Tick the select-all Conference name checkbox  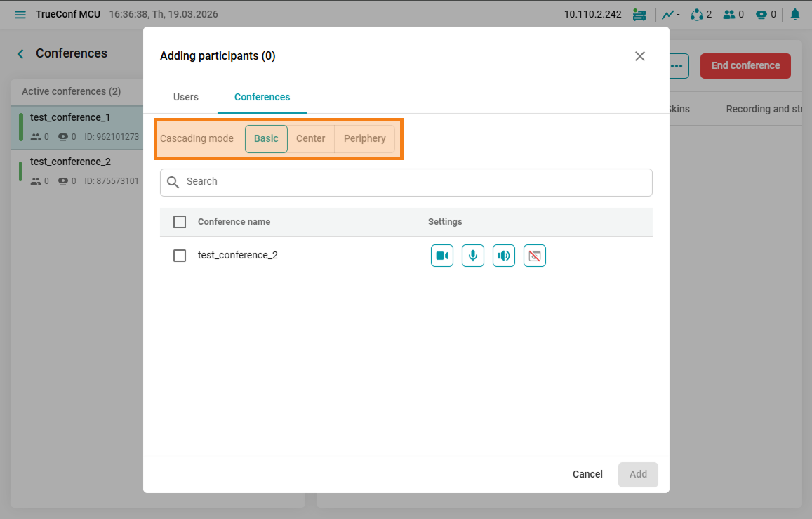click(180, 222)
